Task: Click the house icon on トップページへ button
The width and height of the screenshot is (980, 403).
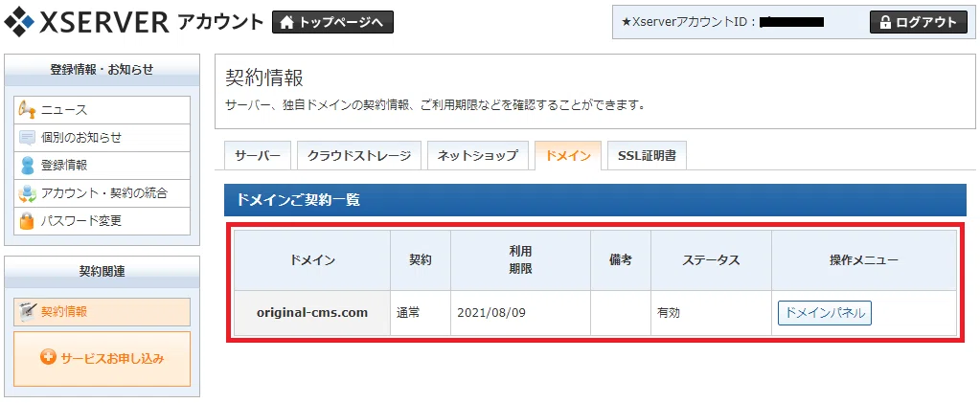Action: (286, 23)
